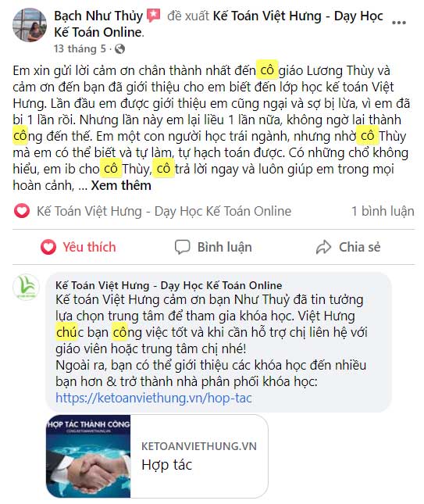Viewport: 424px width, 504px height.
Task: Click the KETOANVIETHUNG.VN domain label
Action: (x=199, y=446)
